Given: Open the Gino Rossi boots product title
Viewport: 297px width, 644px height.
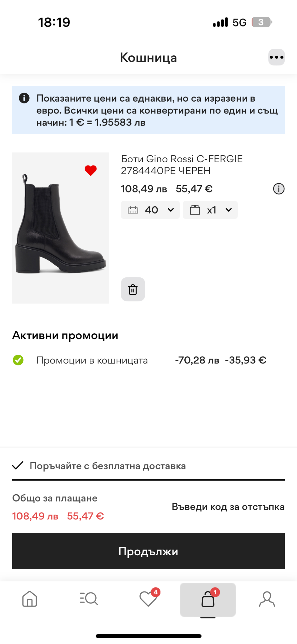Looking at the screenshot, I should coord(182,165).
